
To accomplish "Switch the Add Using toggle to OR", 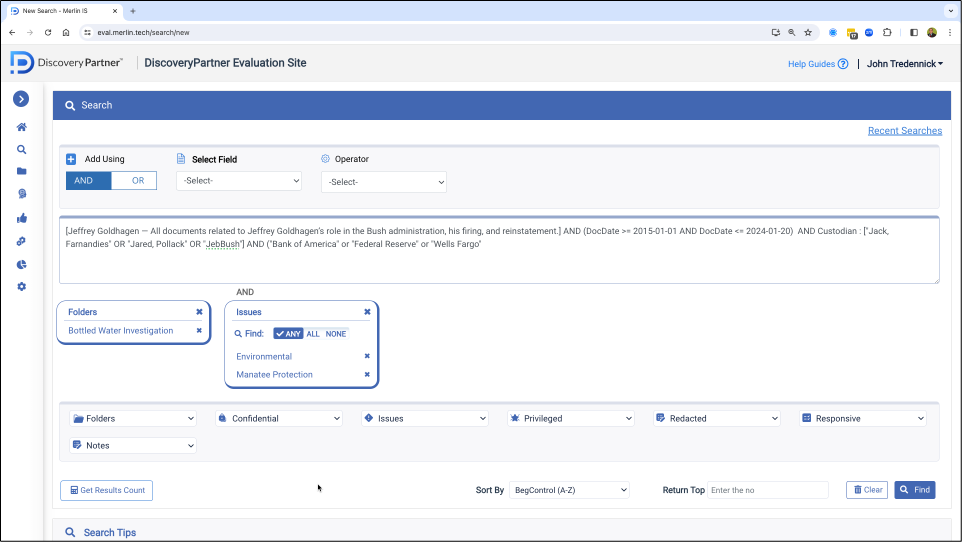I will coord(138,181).
